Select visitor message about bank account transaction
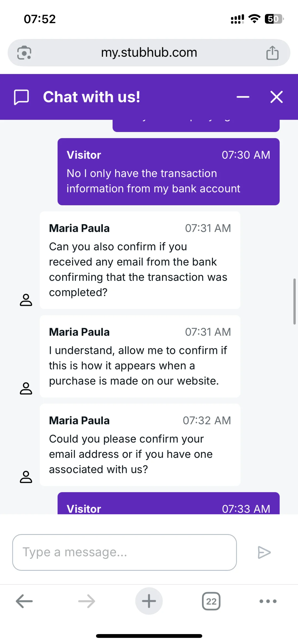 click(169, 172)
